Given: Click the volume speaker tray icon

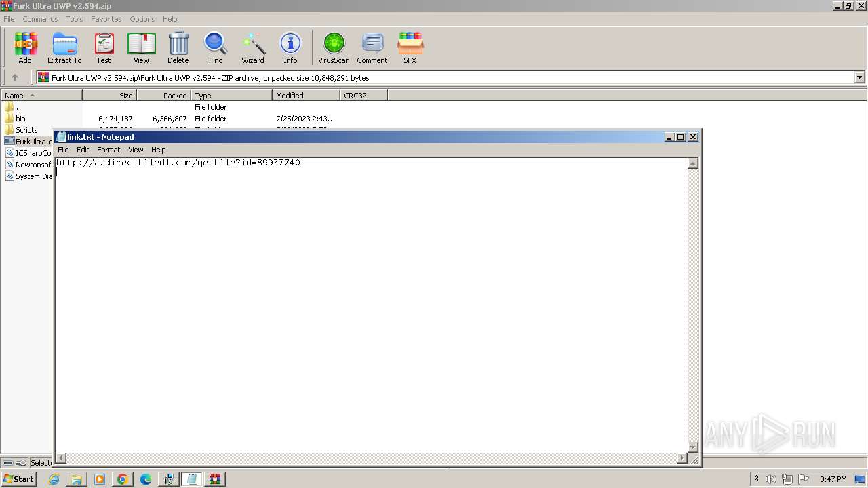Looking at the screenshot, I should click(x=771, y=479).
